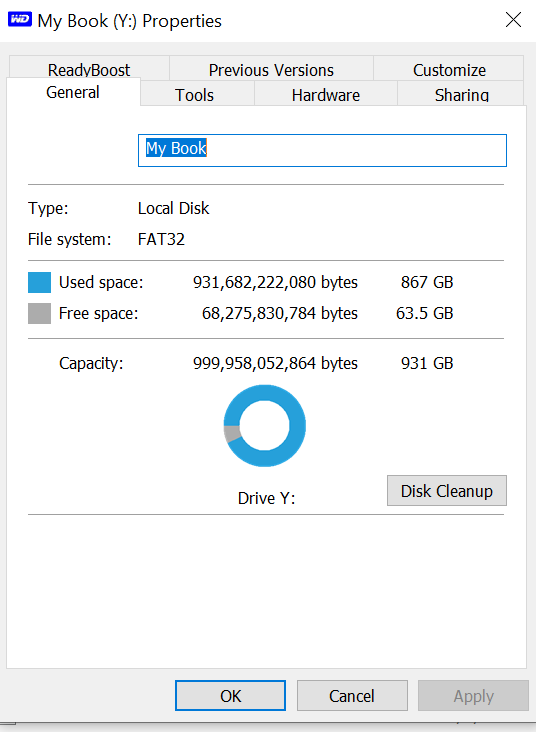541x732 pixels.
Task: Launch Disk Cleanup
Action: (x=447, y=491)
